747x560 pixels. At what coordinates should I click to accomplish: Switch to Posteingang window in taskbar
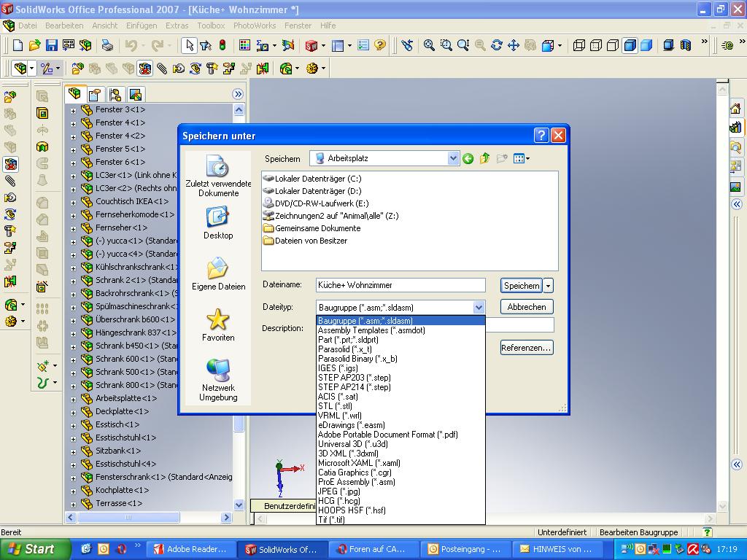466,549
